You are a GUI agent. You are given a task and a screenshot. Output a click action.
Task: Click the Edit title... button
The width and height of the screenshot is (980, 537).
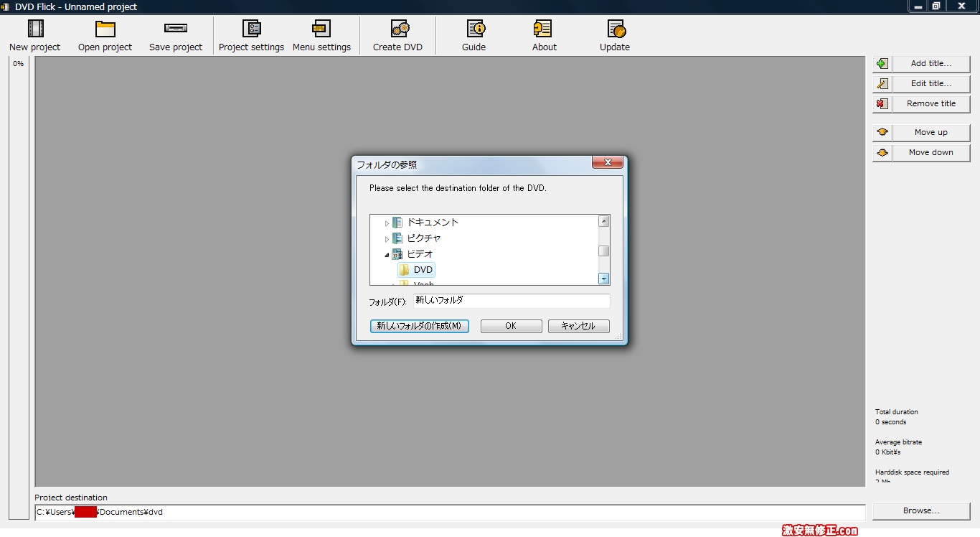pos(931,84)
